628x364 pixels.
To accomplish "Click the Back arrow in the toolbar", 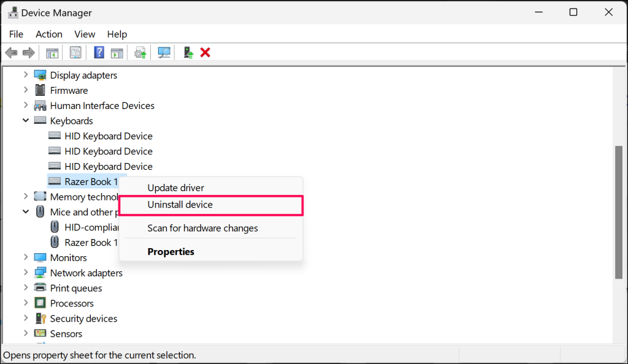I will 11,53.
